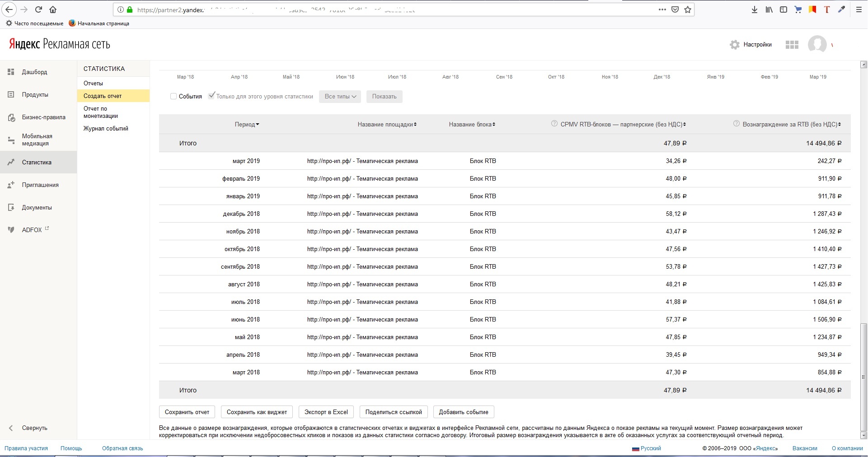
Task: Open the Firefox hamburger menu
Action: pyautogui.click(x=859, y=9)
